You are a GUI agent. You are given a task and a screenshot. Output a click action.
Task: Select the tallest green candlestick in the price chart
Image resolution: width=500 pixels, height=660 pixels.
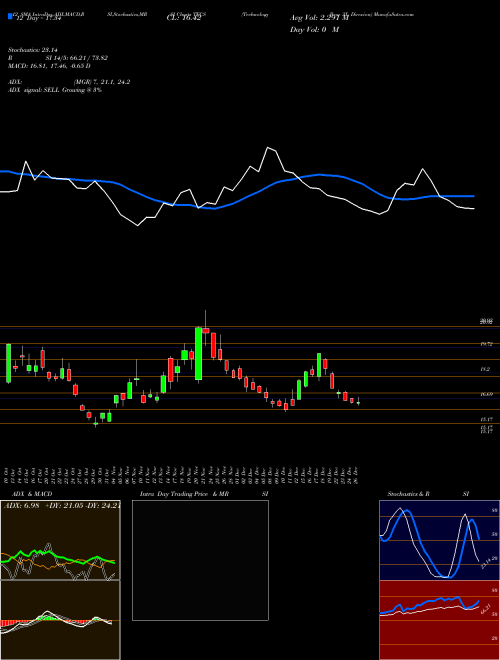point(198,354)
